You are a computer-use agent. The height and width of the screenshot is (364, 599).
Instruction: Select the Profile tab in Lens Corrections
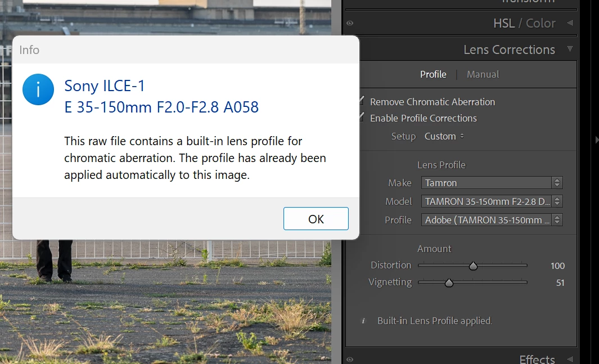click(x=433, y=74)
